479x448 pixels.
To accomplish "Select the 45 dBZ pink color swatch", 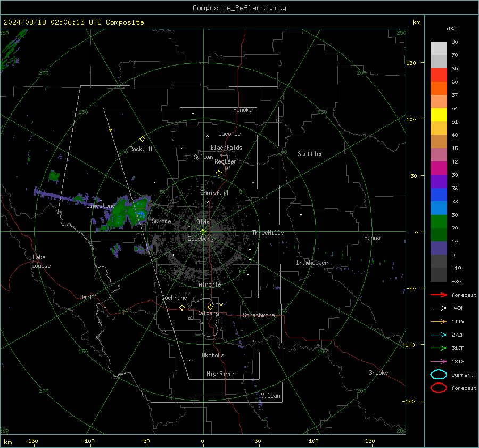I will 439,154.
